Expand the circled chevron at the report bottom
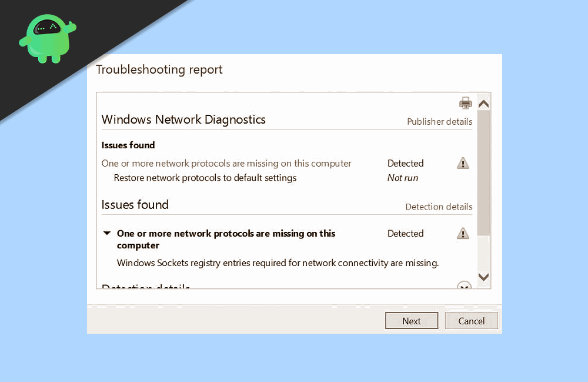The image size is (588, 382). 464,287
